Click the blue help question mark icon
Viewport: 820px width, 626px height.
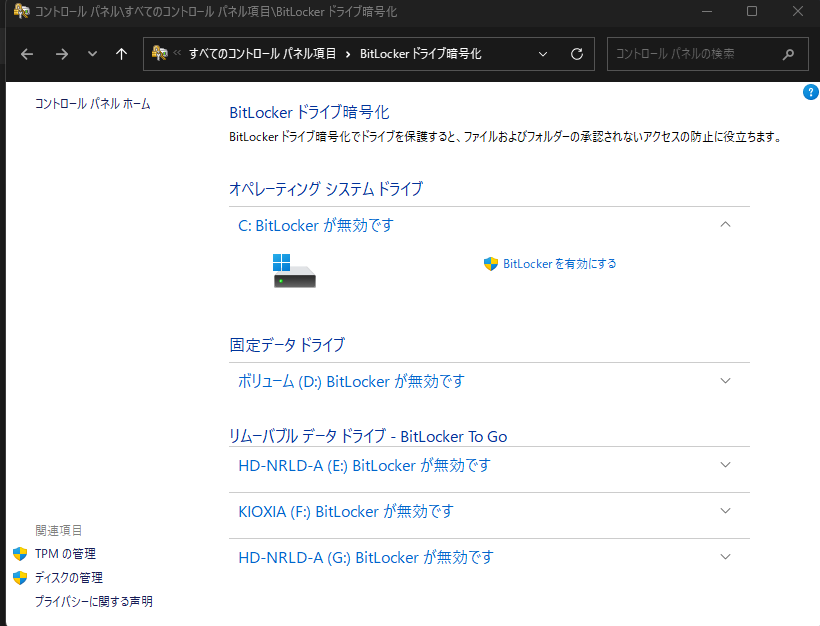[x=811, y=92]
